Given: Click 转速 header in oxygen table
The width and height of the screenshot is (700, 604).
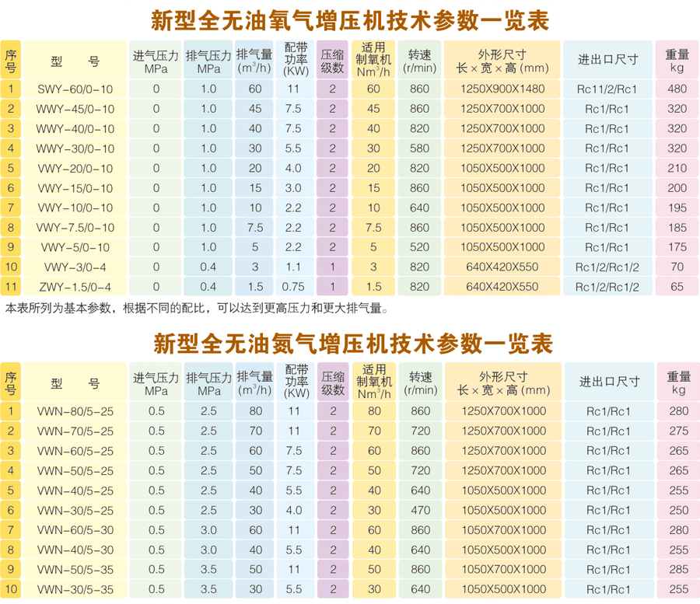Looking at the screenshot, I should [420, 60].
